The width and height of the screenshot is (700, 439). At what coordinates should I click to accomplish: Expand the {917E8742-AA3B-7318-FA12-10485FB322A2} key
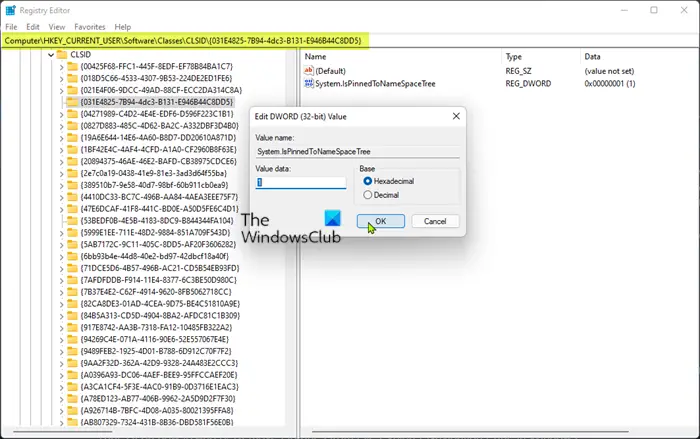(61, 327)
